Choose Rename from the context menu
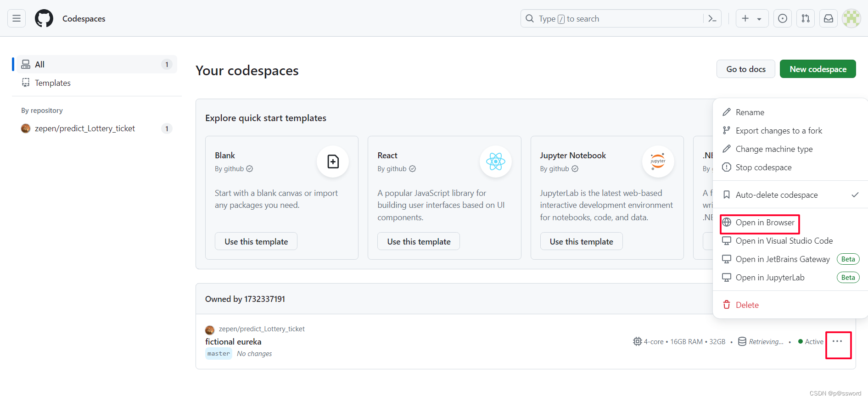Image resolution: width=868 pixels, height=401 pixels. click(x=790, y=112)
